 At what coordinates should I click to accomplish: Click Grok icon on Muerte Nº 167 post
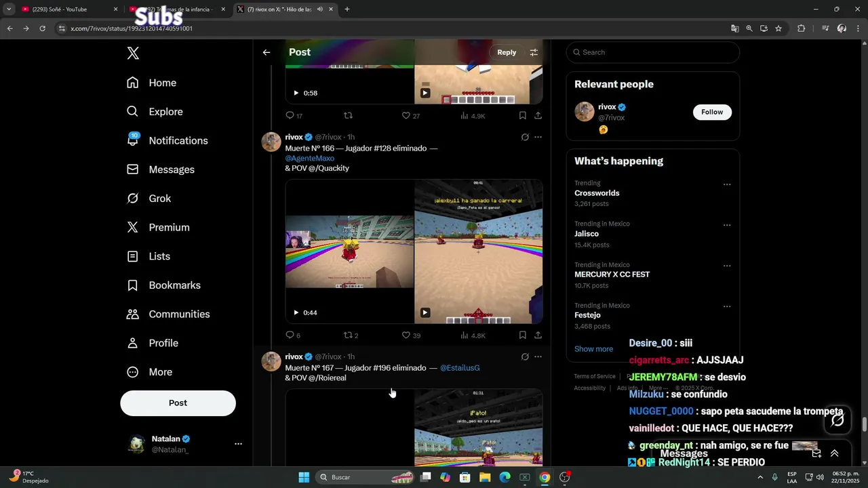tap(525, 357)
